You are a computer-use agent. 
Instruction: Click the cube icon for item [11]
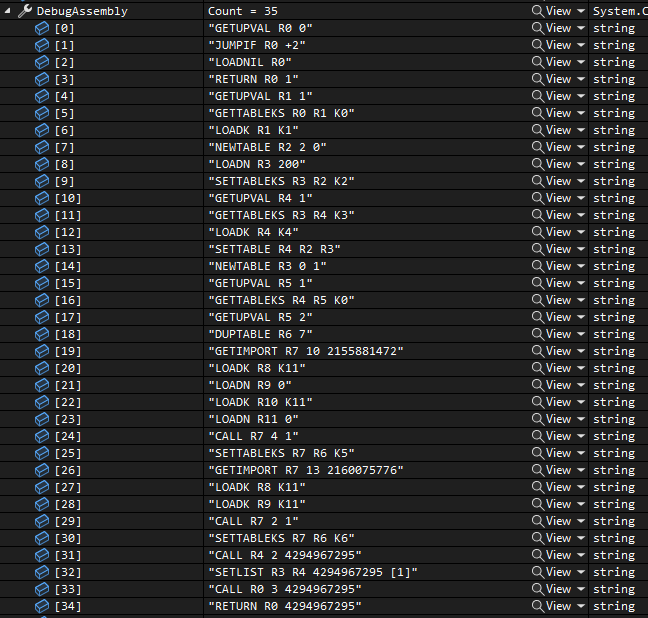point(42,215)
